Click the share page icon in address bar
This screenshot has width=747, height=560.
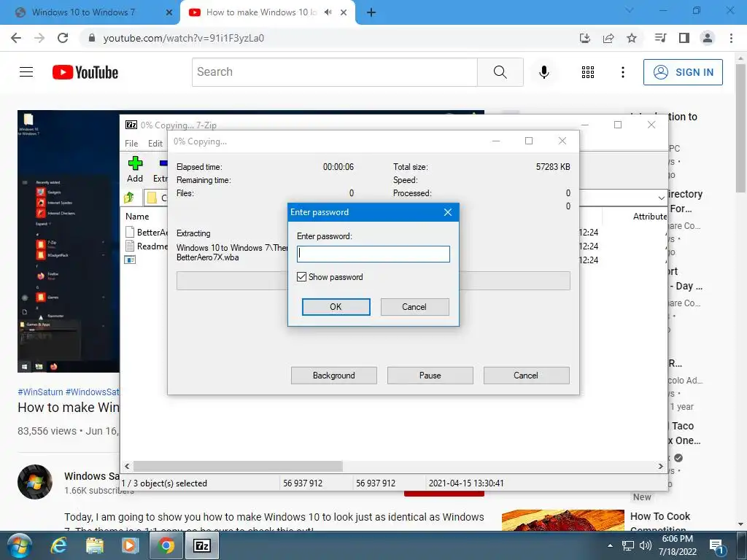[x=608, y=38]
